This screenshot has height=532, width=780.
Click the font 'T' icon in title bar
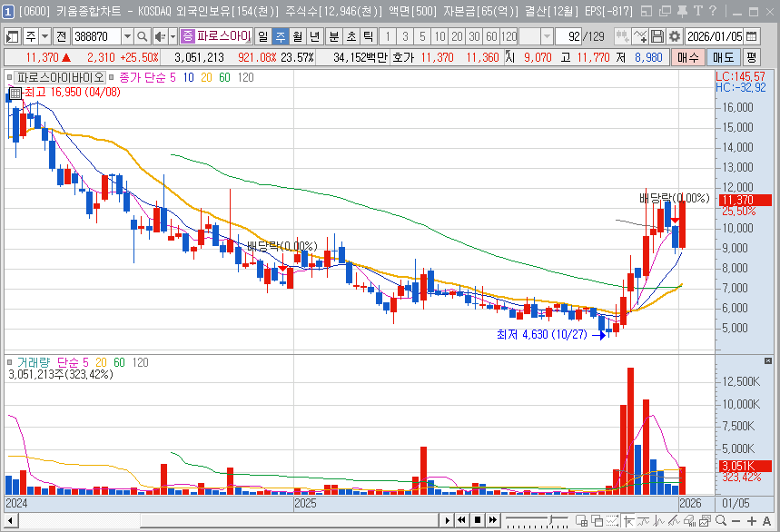(698, 11)
